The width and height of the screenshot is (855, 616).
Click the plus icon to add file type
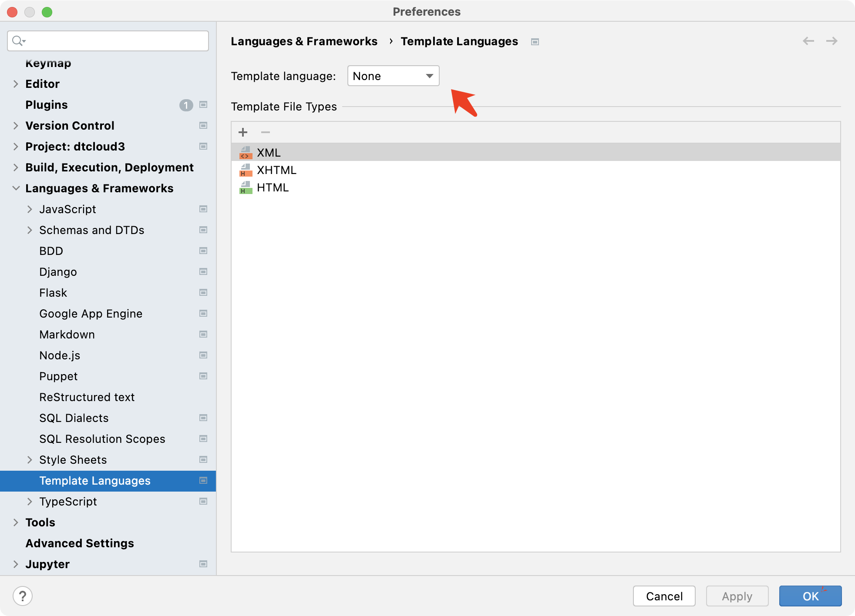click(x=243, y=132)
